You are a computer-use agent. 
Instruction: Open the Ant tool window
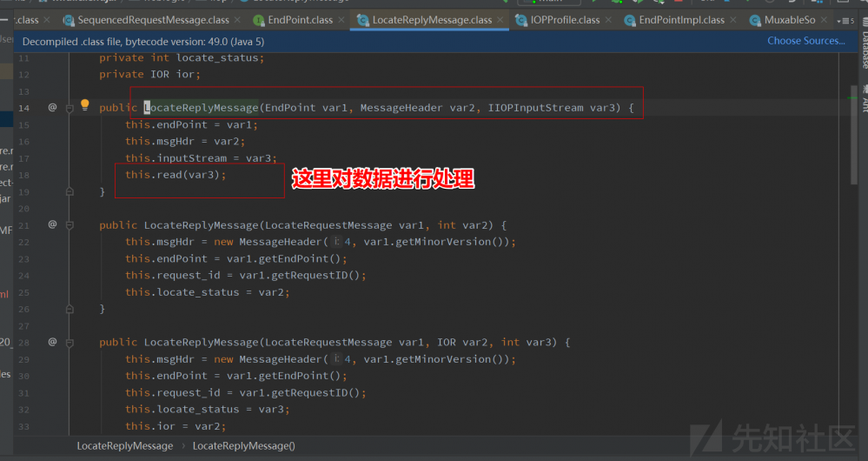[x=864, y=100]
